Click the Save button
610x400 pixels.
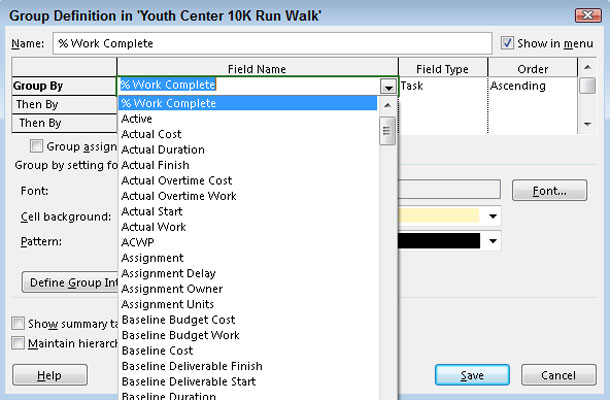coord(473,375)
